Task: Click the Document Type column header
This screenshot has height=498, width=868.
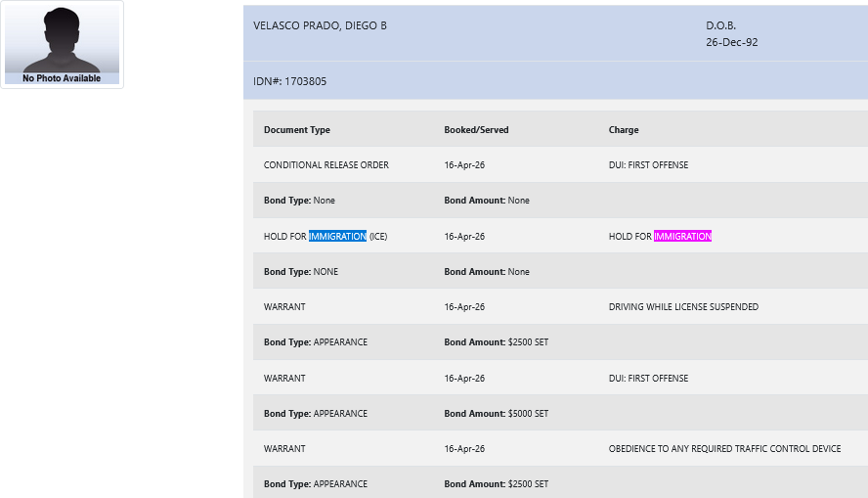Action: coord(296,130)
